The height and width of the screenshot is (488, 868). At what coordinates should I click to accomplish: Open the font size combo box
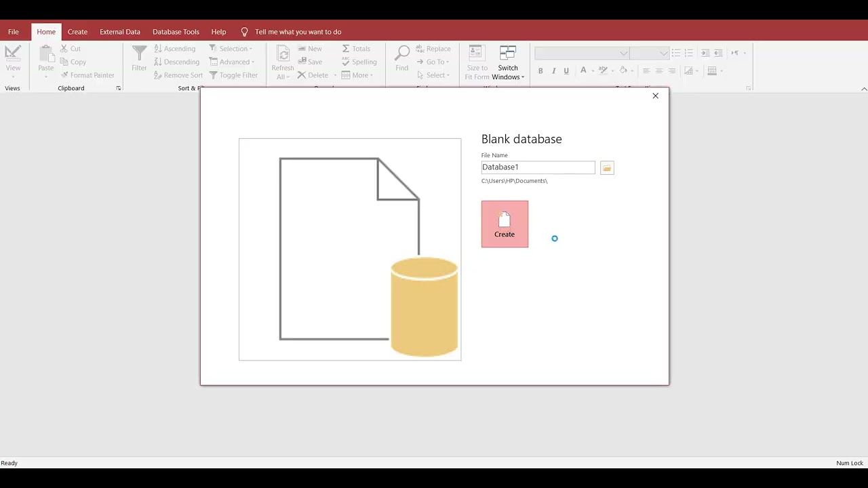click(x=650, y=53)
